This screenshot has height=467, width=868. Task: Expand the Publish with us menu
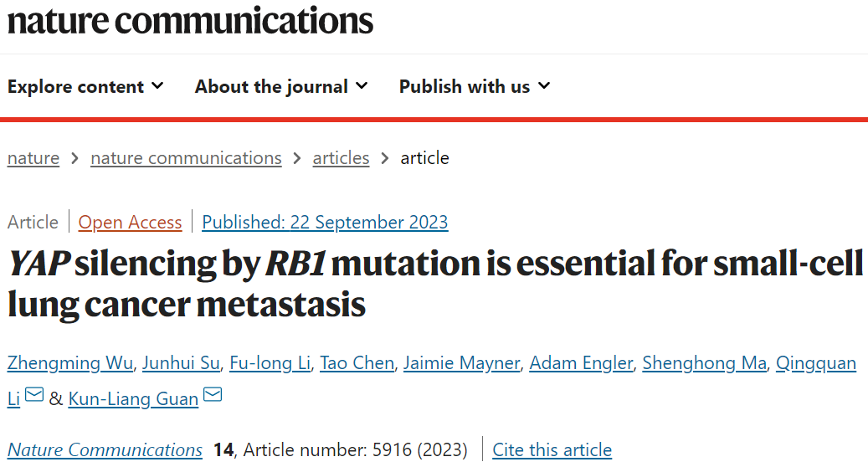point(475,86)
